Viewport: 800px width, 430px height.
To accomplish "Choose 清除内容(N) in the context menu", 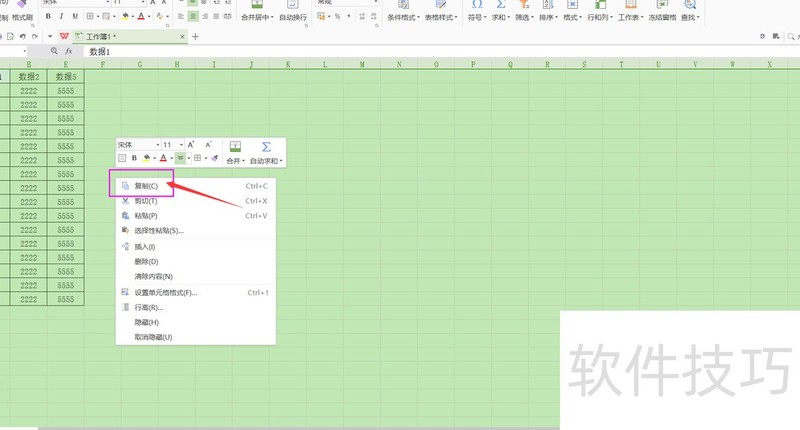I will click(195, 276).
